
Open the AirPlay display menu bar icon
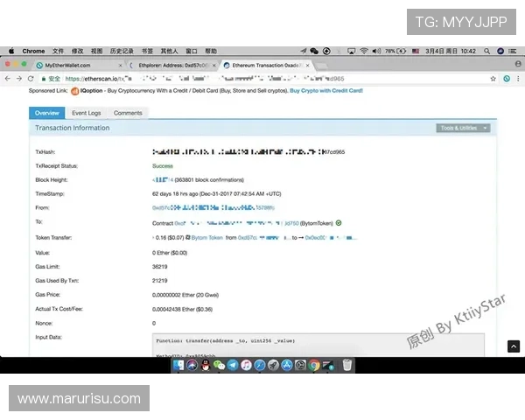(x=351, y=51)
